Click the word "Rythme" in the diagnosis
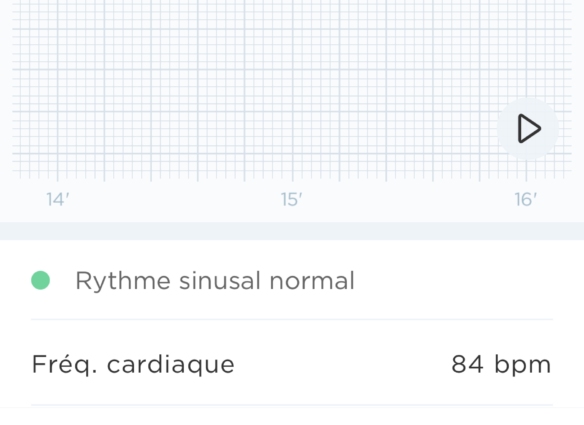 tap(123, 281)
